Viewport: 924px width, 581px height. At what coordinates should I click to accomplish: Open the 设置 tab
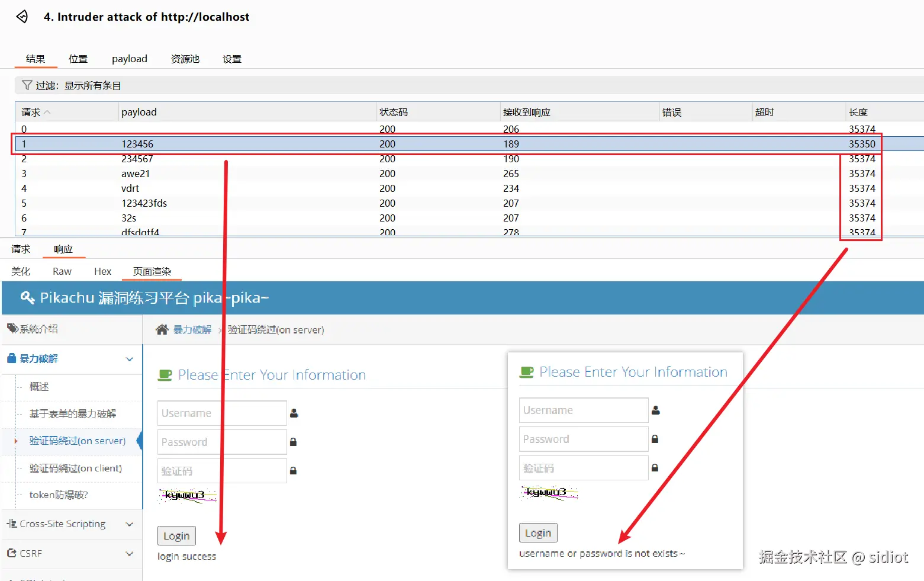[x=232, y=59]
